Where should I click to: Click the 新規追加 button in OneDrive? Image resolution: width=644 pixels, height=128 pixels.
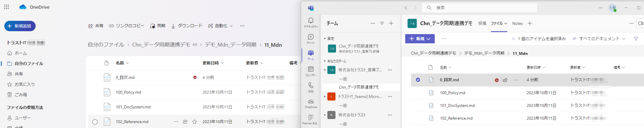point(20,26)
